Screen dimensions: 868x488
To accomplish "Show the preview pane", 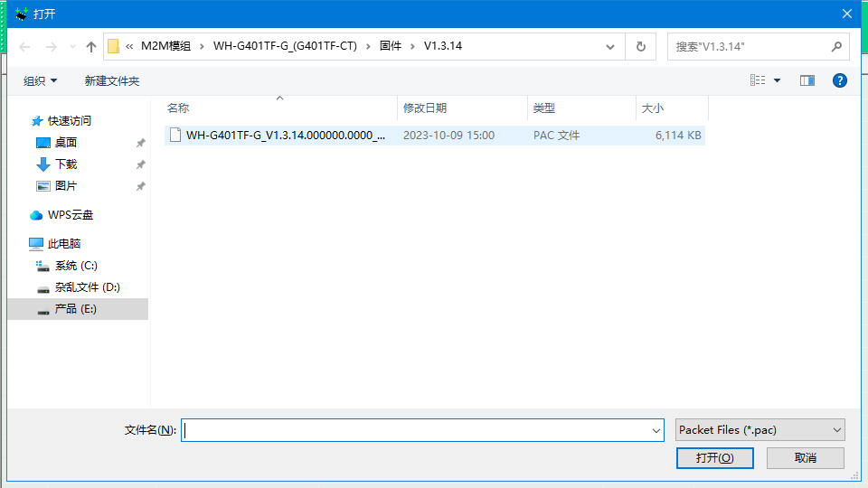I will (x=807, y=80).
